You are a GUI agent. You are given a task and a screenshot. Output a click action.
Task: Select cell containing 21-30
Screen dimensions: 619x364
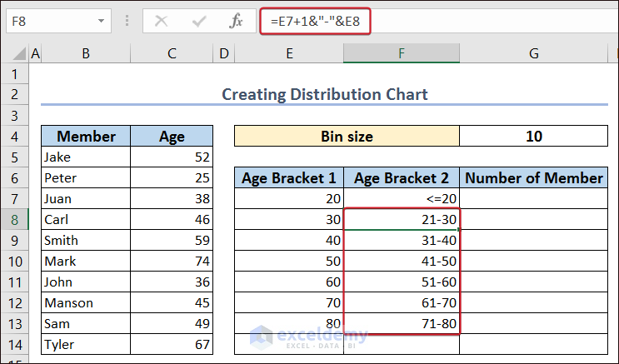(401, 220)
